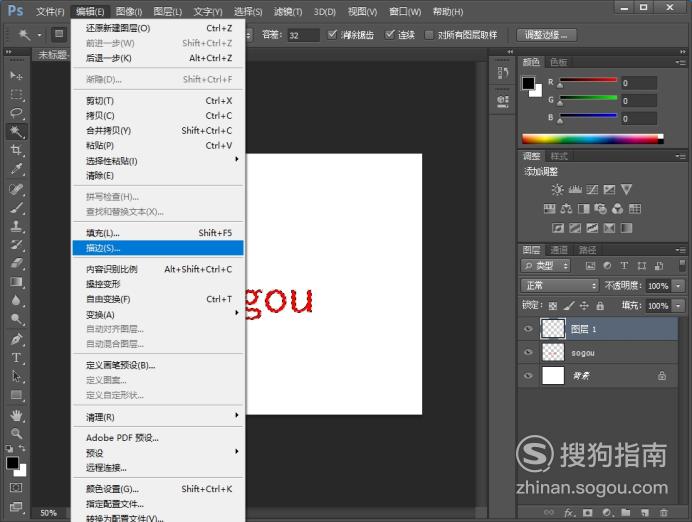Switch to 色板 tab
This screenshot has width=692, height=522.
tap(559, 62)
